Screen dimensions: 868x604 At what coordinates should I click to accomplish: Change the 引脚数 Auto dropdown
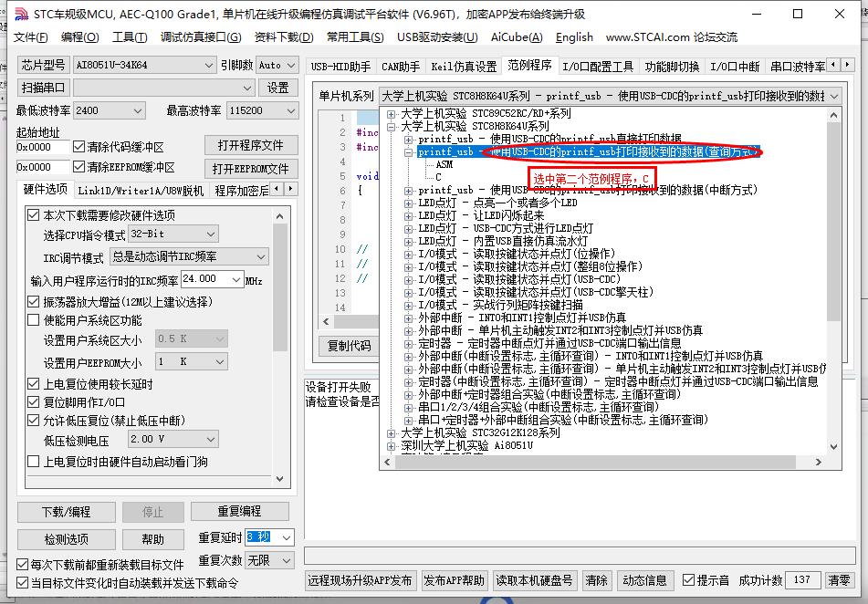(x=278, y=65)
